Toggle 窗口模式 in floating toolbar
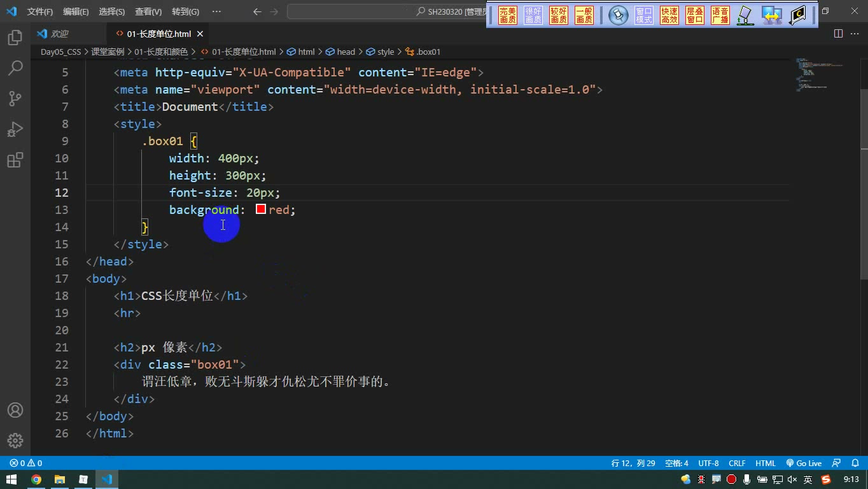 pyautogui.click(x=644, y=15)
